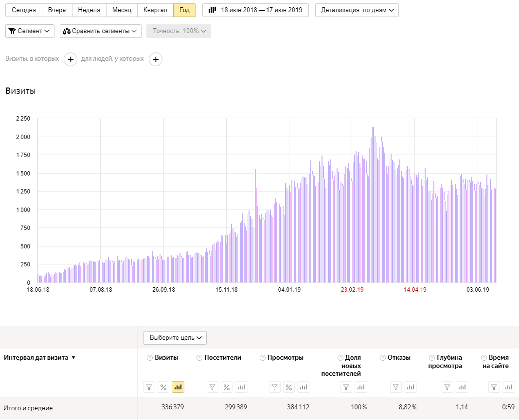Screen dimensions: 519x420
Task: Open the Выберите цель dropdown
Action: click(175, 338)
